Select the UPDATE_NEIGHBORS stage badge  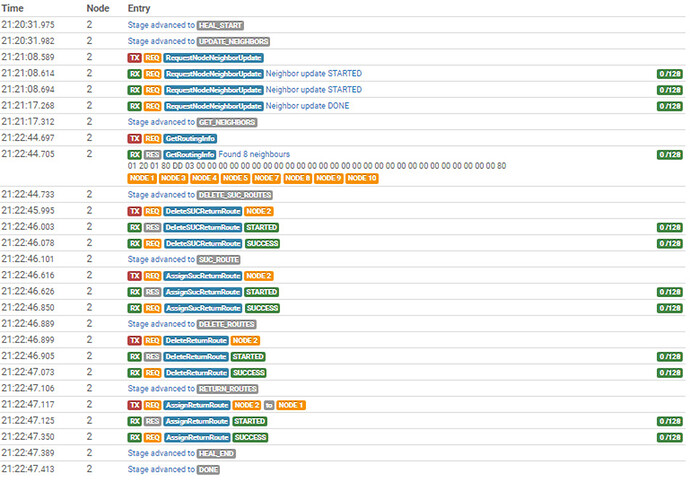point(233,41)
